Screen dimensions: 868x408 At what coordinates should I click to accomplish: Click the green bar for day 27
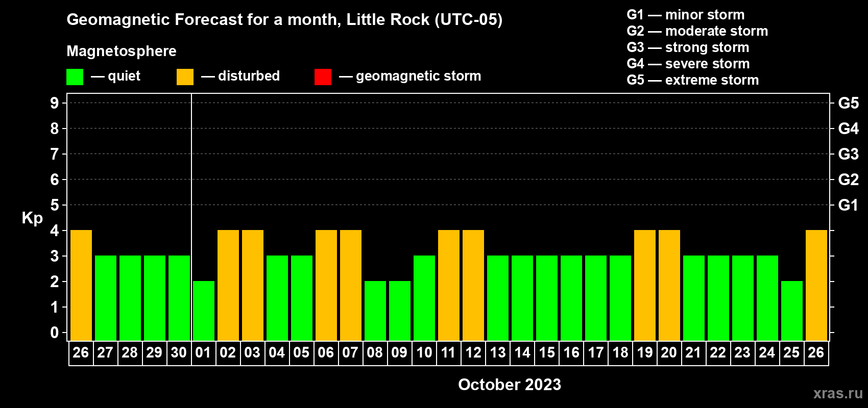coord(106,298)
